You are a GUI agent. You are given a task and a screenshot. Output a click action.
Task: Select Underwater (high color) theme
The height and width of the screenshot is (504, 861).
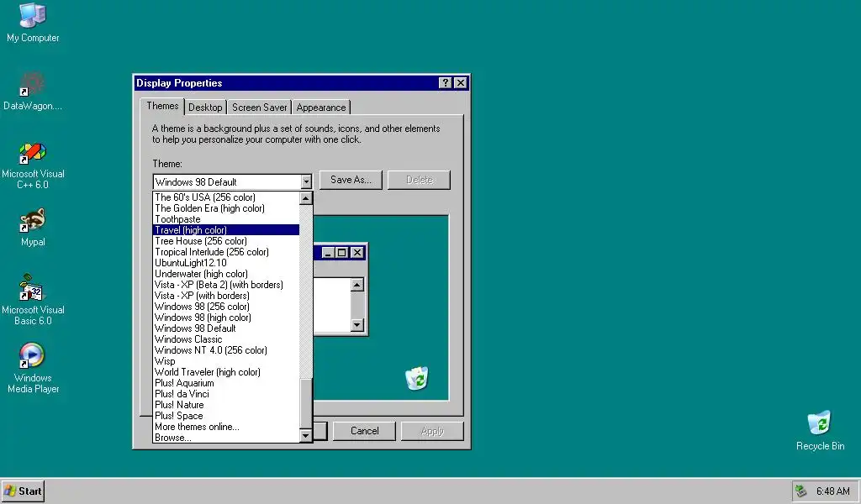coord(226,274)
